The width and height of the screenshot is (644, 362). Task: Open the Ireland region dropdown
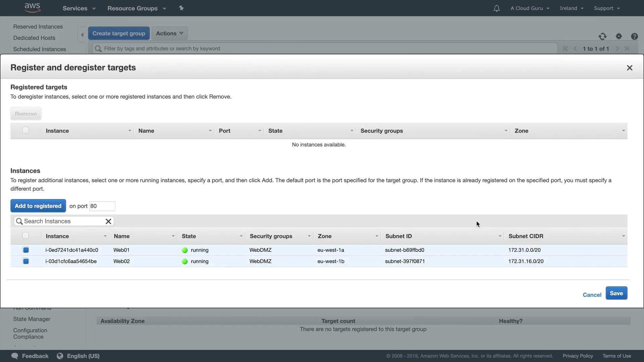point(572,8)
